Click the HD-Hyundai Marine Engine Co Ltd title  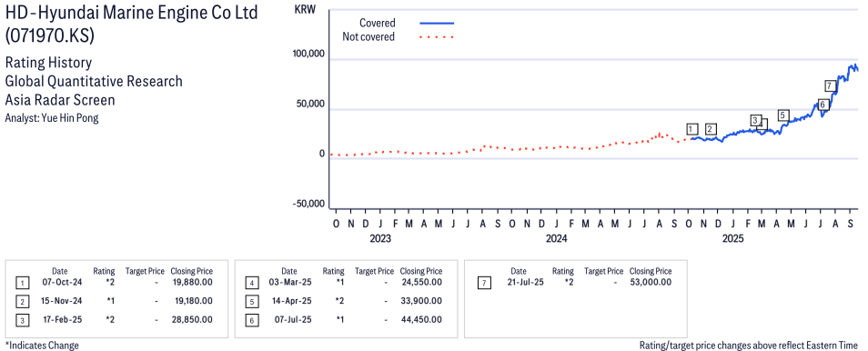[132, 12]
